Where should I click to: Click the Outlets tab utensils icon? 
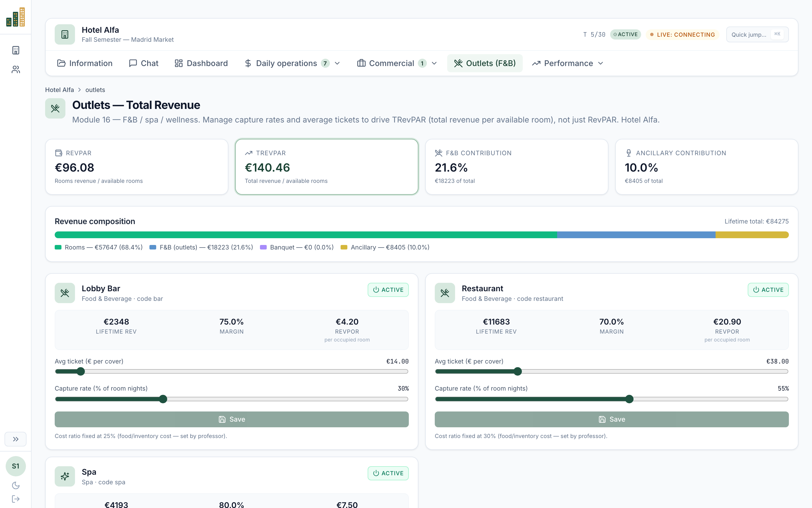(458, 63)
